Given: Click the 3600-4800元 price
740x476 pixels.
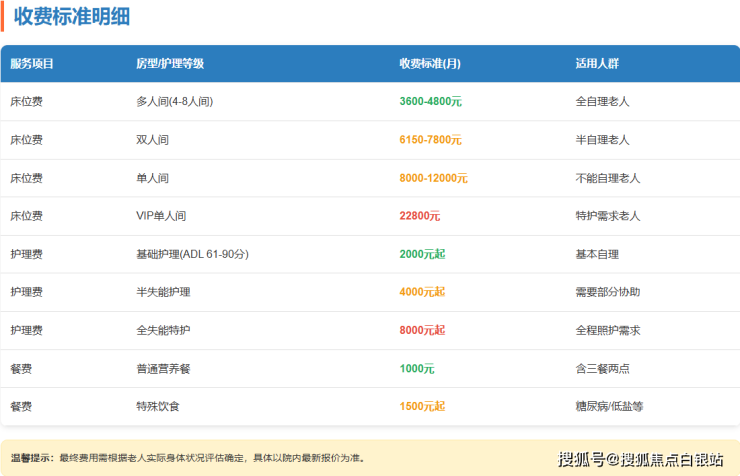Looking at the screenshot, I should click(x=430, y=101).
